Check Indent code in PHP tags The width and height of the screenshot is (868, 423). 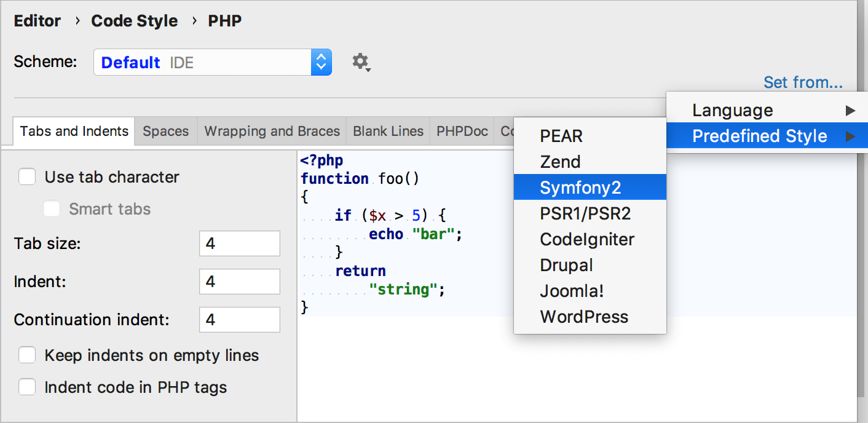coord(27,387)
